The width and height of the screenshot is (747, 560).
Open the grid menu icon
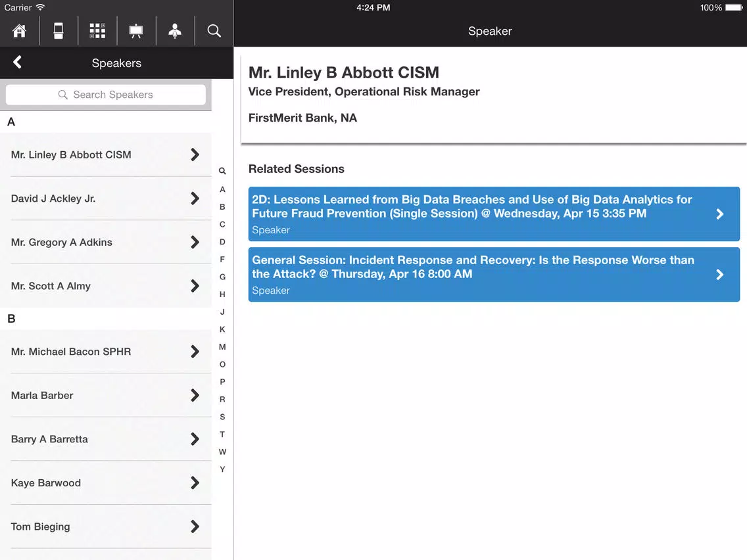97,31
